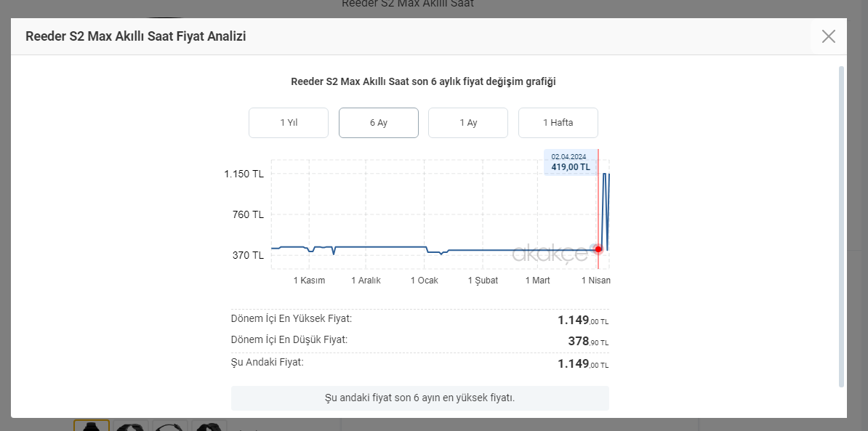
Task: Click the 1 Kasım axis label
Action: pos(309,281)
